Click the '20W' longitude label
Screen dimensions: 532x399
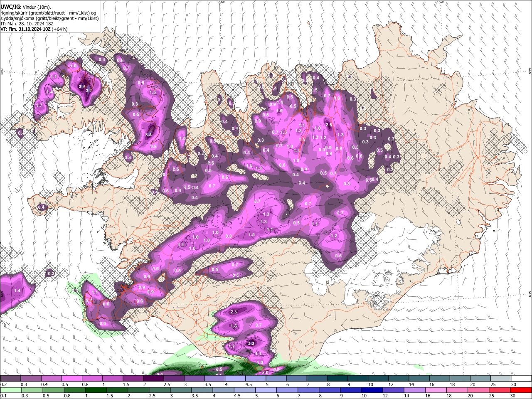tap(221, 2)
